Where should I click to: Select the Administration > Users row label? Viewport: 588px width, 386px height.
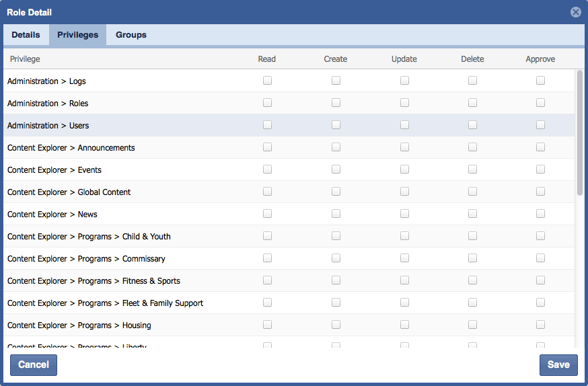pyautogui.click(x=48, y=126)
